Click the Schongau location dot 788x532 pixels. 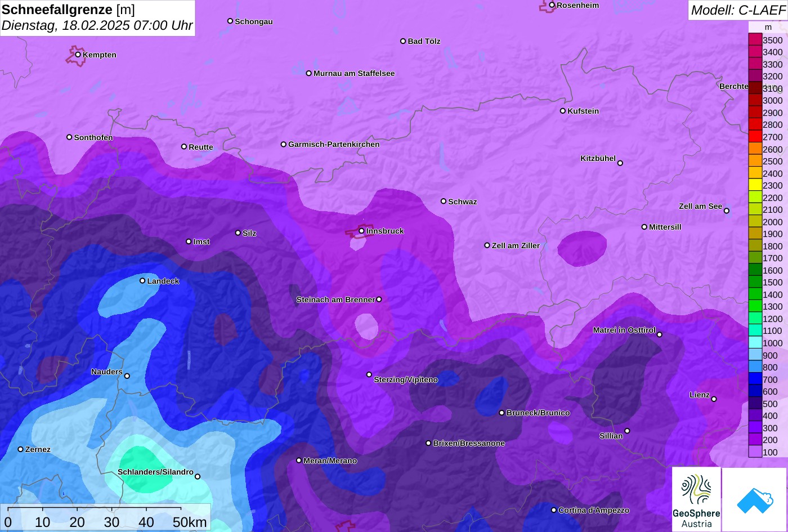click(230, 21)
